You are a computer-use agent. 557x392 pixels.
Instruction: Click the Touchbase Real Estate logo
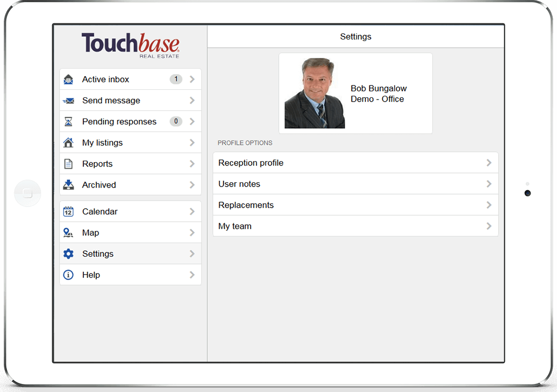[x=130, y=45]
